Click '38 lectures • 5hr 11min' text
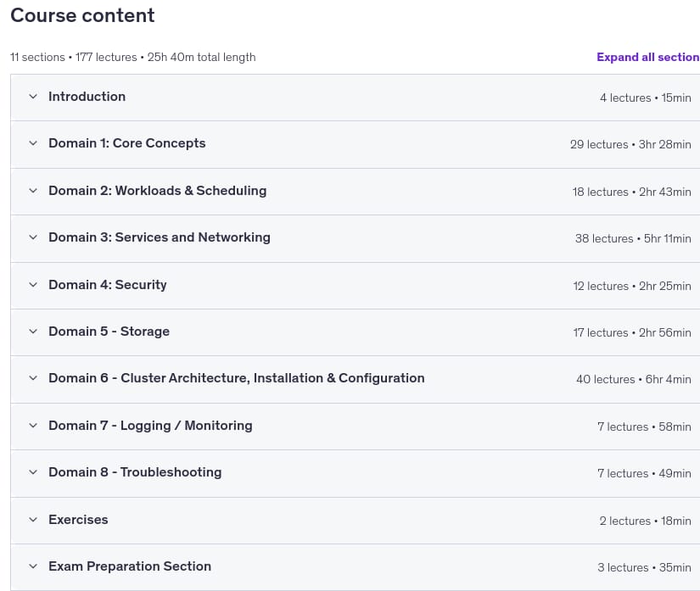This screenshot has height=591, width=700. pyautogui.click(x=633, y=238)
